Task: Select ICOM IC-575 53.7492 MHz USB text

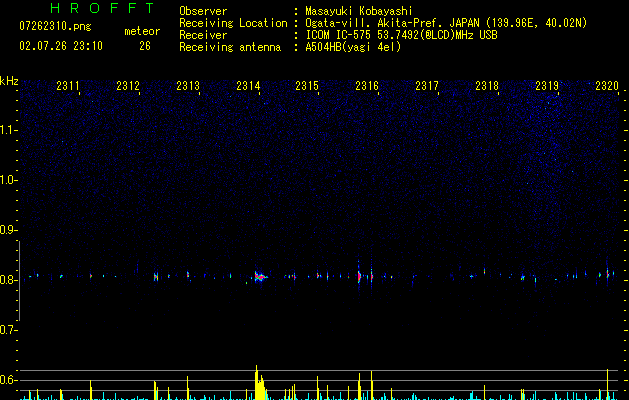Action: [401, 35]
